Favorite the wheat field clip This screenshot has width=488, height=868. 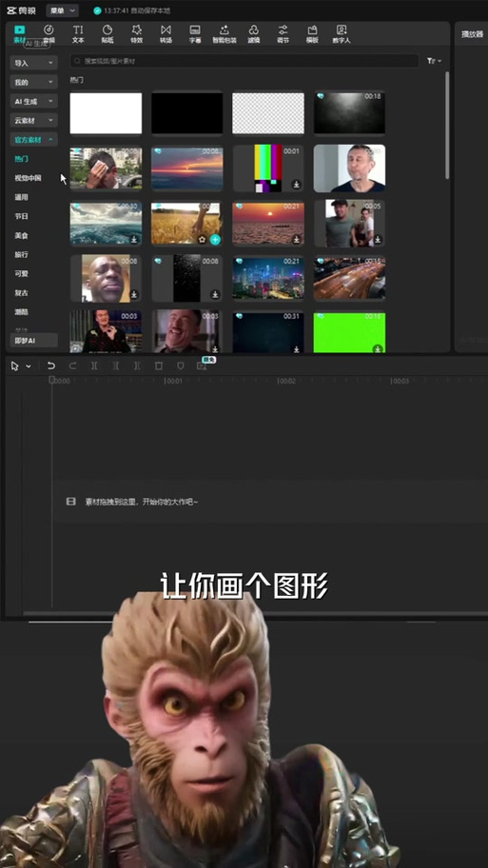(x=203, y=240)
